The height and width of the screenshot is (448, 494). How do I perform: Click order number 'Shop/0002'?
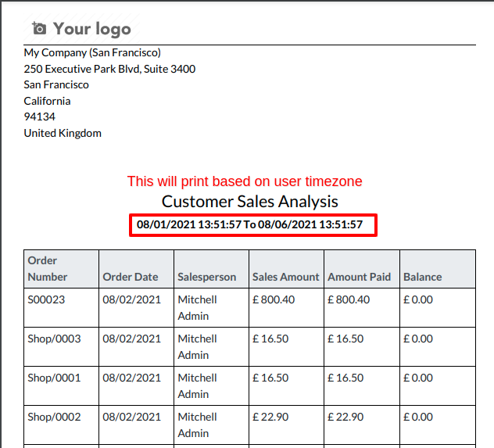click(54, 417)
